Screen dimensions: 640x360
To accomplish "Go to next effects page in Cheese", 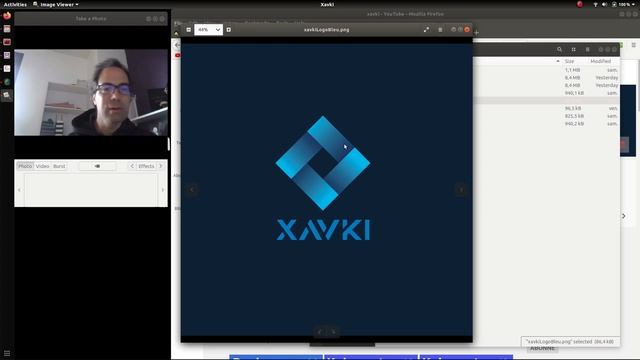I will (x=161, y=166).
